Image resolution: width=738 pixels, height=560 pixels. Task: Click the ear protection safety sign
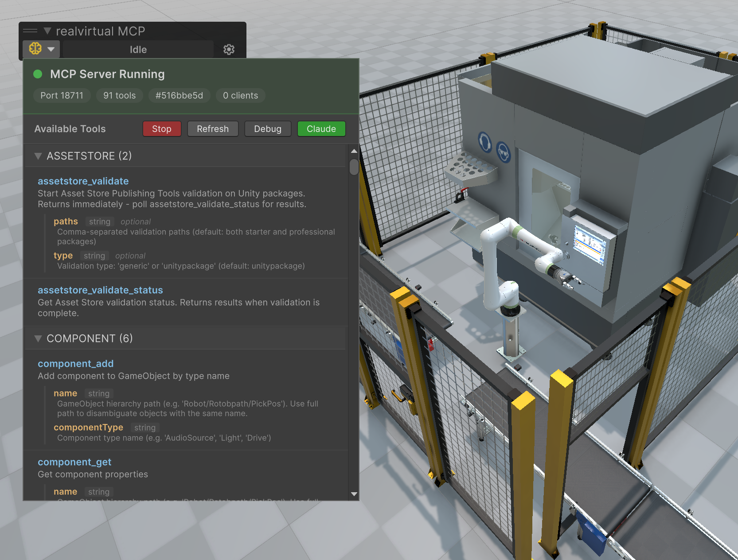click(x=485, y=142)
